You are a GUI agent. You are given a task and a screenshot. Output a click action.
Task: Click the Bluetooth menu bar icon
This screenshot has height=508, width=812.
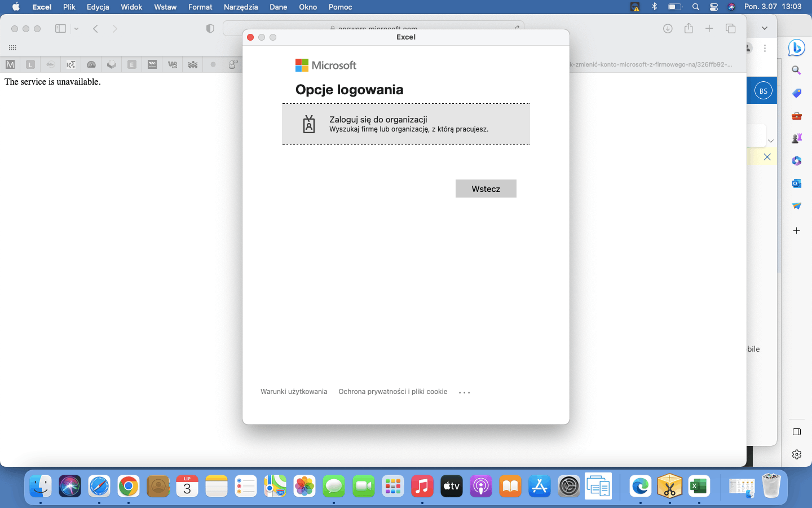pos(654,7)
